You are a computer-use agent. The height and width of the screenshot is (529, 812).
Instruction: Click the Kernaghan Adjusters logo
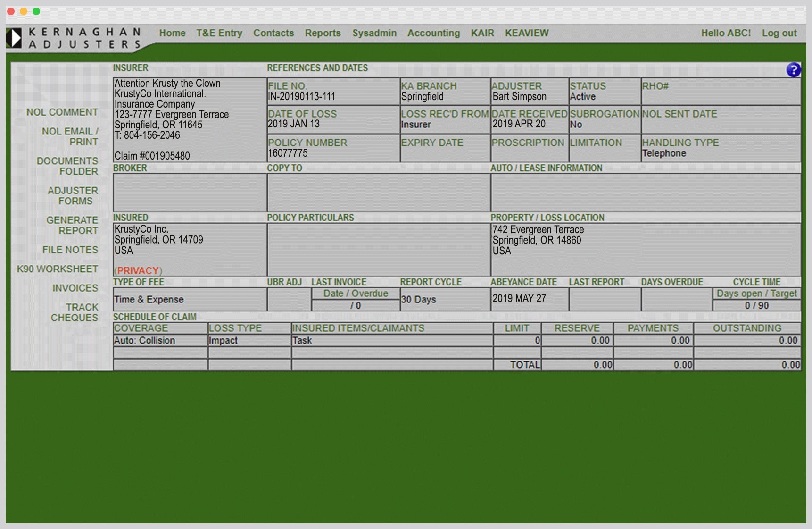click(x=74, y=38)
